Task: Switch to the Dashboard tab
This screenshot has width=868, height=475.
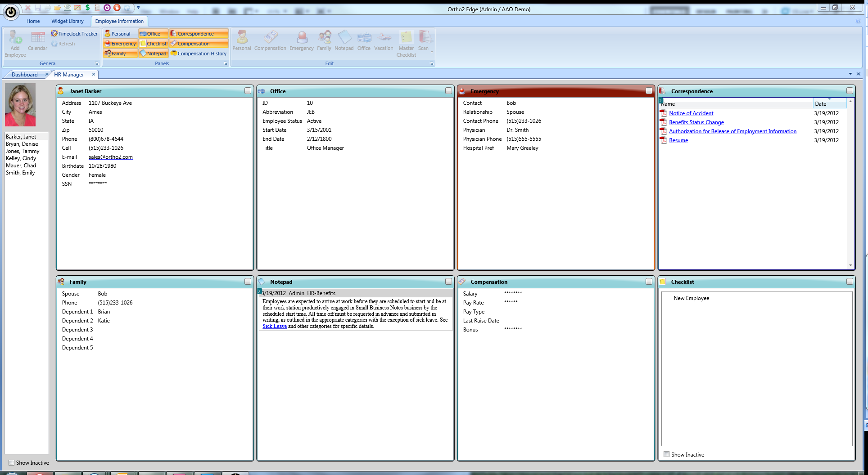Action: coord(25,75)
